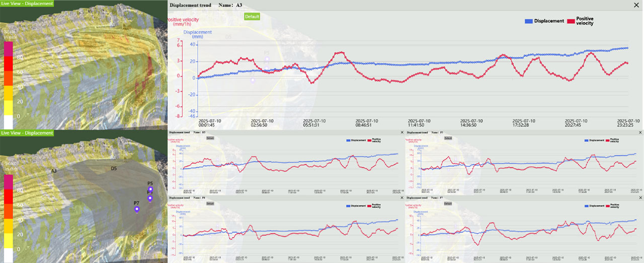Close the D5 displacement trend chart
Image resolution: width=644 pixels, height=263 pixels.
(x=401, y=133)
